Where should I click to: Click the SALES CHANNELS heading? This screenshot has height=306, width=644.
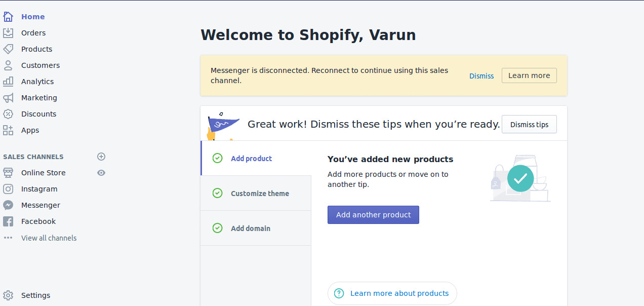33,157
